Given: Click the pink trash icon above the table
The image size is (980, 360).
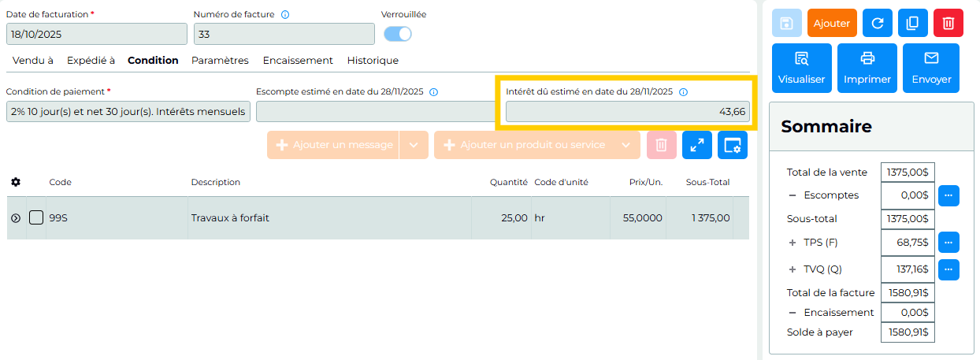Looking at the screenshot, I should point(662,145).
